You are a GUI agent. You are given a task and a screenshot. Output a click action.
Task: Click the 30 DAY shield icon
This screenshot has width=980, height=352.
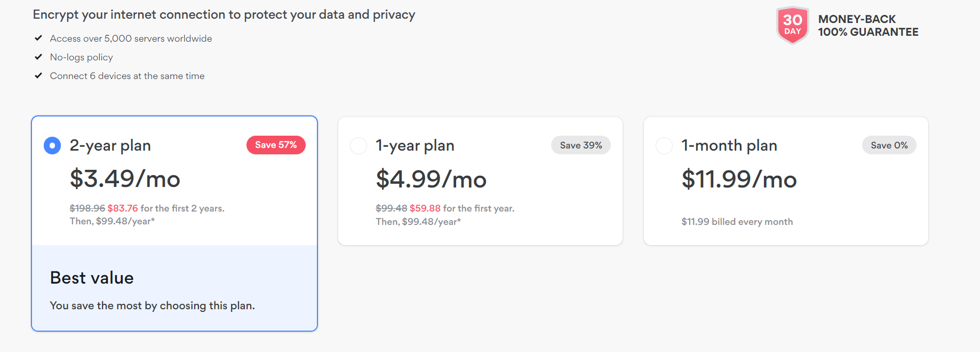[793, 25]
